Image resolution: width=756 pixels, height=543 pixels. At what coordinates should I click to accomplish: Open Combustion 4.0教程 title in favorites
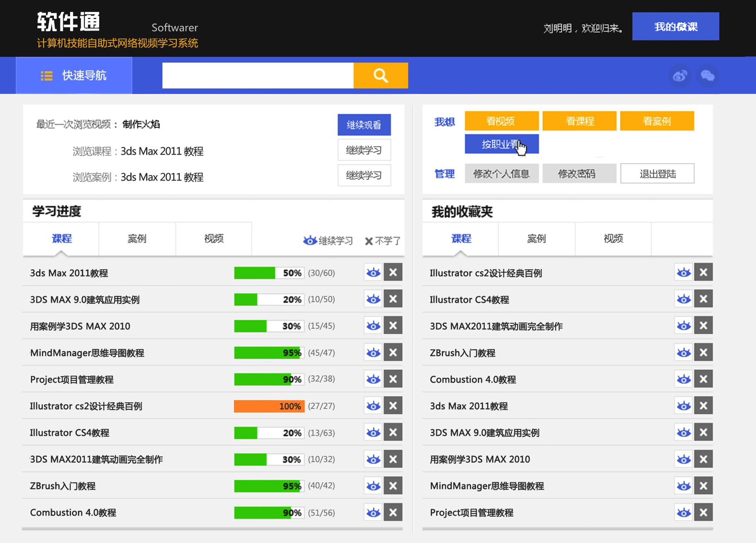473,379
